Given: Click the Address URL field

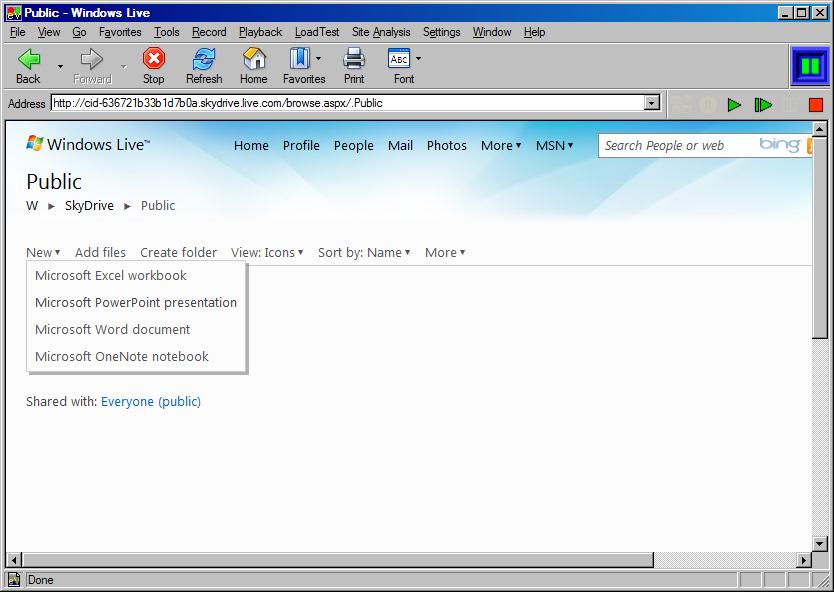Looking at the screenshot, I should pyautogui.click(x=348, y=103).
